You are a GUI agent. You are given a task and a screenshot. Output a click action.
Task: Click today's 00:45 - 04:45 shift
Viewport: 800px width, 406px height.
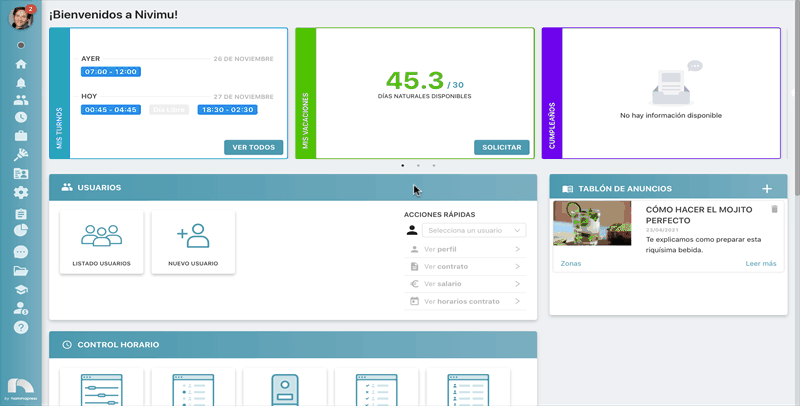tap(111, 110)
